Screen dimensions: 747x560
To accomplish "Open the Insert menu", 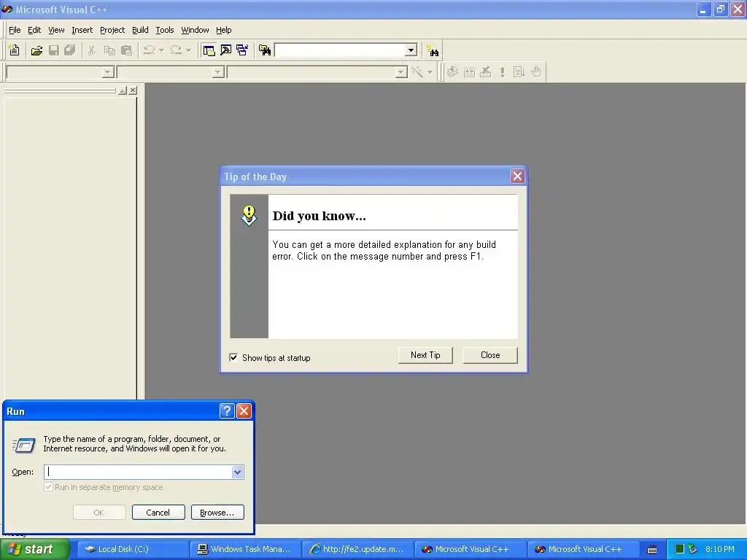I will click(82, 30).
